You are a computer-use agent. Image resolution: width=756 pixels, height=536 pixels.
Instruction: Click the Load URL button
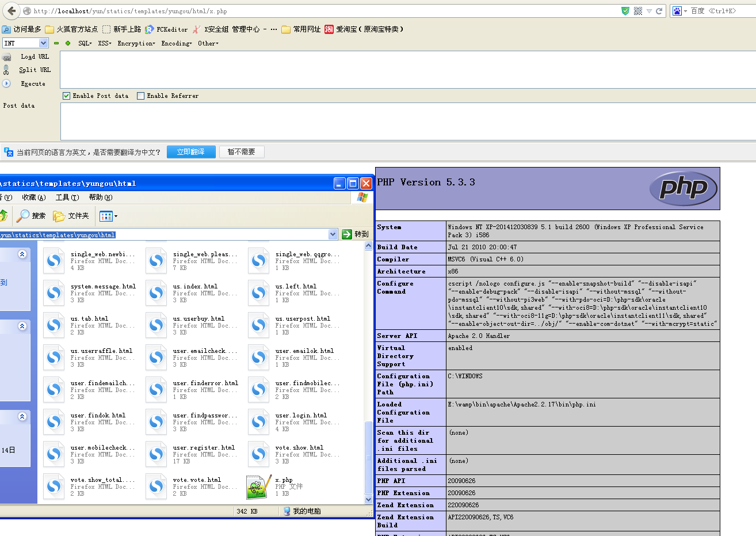(35, 57)
